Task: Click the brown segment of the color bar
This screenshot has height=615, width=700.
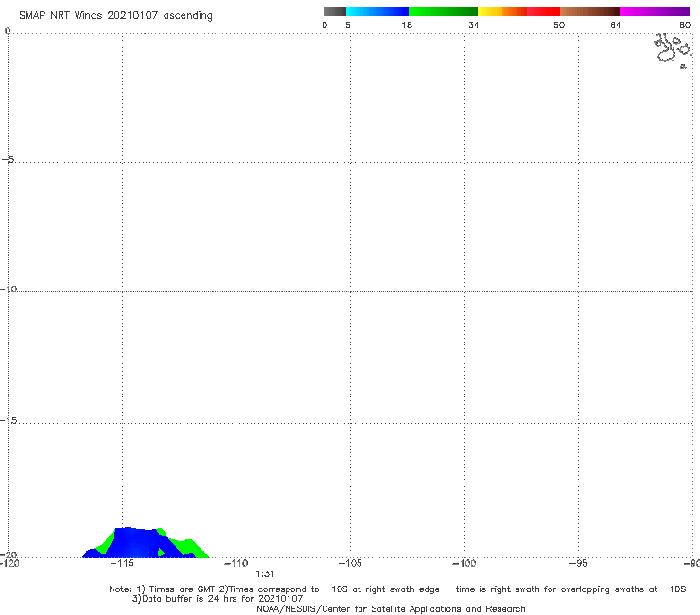Action: pyautogui.click(x=589, y=11)
